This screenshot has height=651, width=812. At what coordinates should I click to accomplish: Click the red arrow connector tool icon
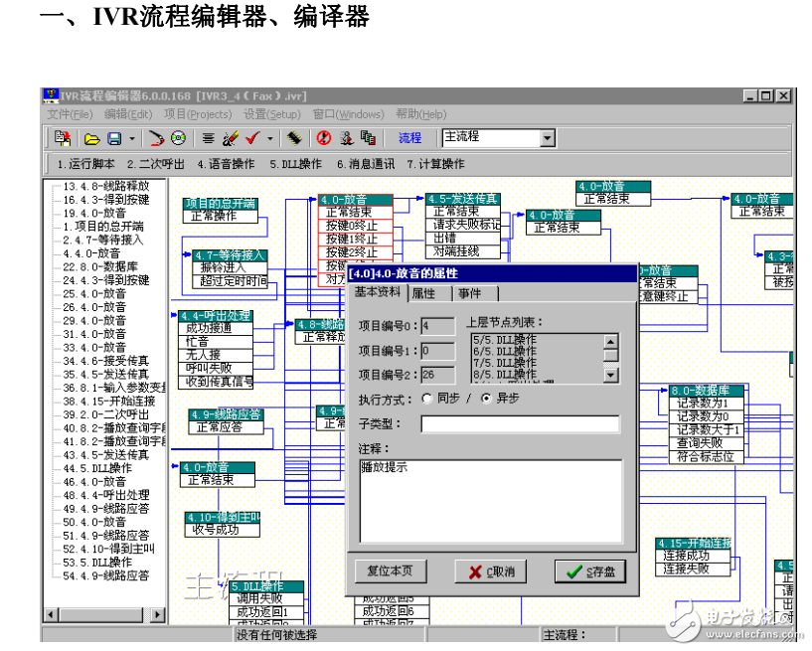pyautogui.click(x=156, y=138)
